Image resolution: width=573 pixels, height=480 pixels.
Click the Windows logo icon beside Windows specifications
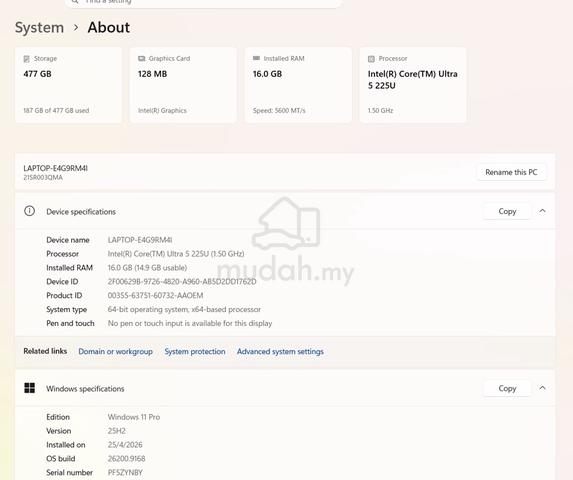click(x=29, y=388)
